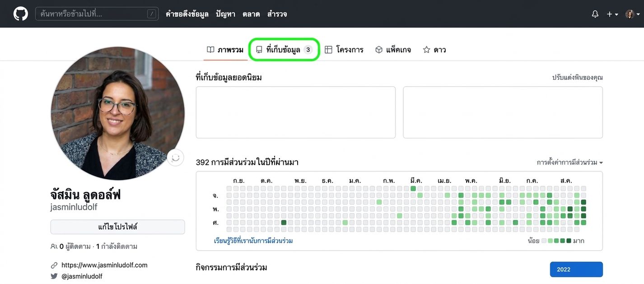This screenshot has width=644, height=284.
Task: Open the notifications bell
Action: 595,14
